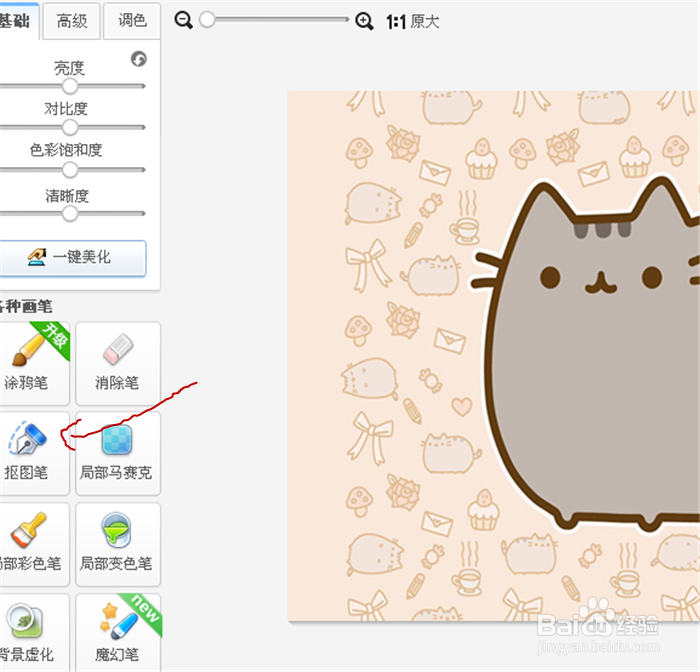The height and width of the screenshot is (672, 700).
Task: Select the 魔幻笔 magic pen tool
Action: tap(118, 633)
